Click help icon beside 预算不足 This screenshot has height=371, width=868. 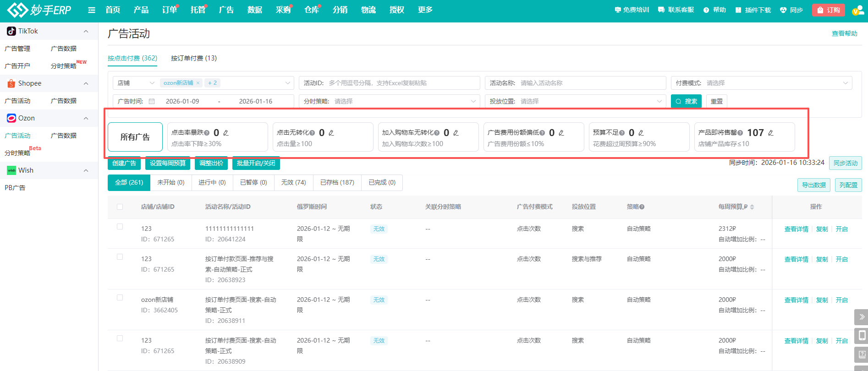[x=622, y=133]
